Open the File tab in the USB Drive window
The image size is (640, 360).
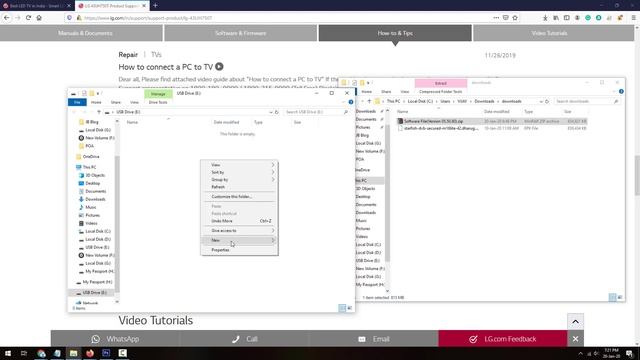[x=77, y=102]
